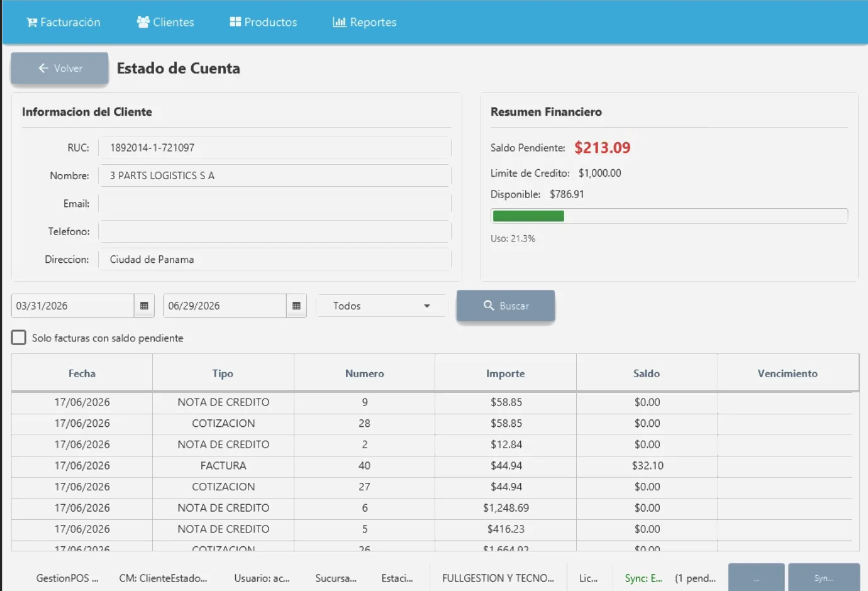Screen dimensions: 868x591
Task: Click the RUC field showing 1892014-1-721097
Action: pos(275,148)
